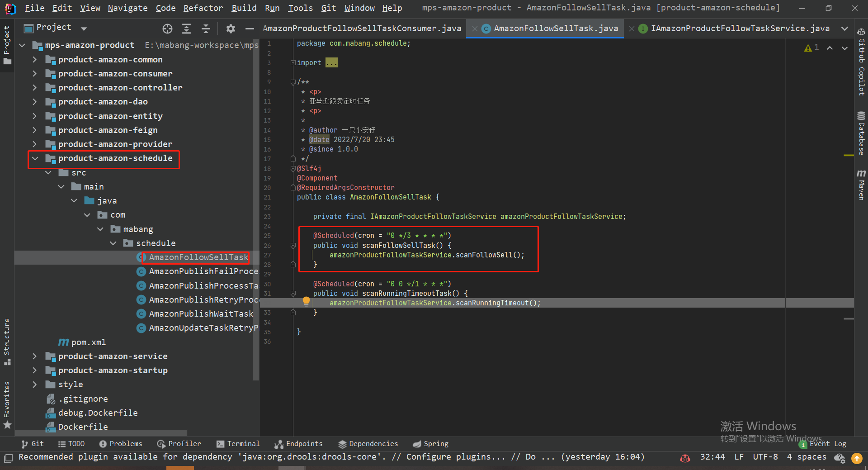Open the Refactor menu
Image resolution: width=868 pixels, height=470 pixels.
point(203,8)
